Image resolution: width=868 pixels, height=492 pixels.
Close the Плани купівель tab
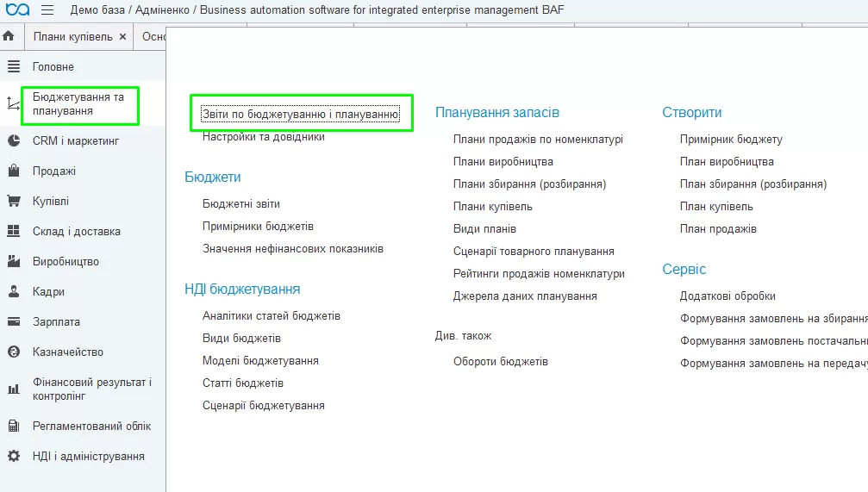(x=123, y=36)
